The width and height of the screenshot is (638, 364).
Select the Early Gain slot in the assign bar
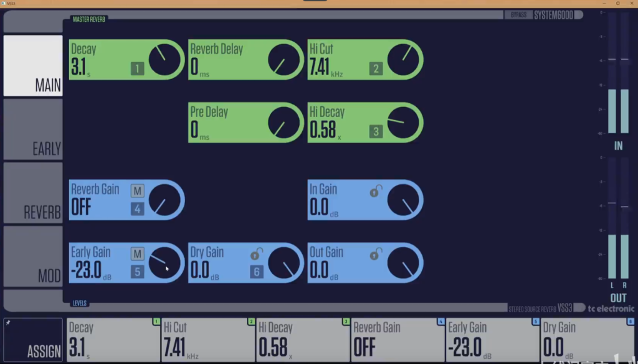[x=493, y=340]
